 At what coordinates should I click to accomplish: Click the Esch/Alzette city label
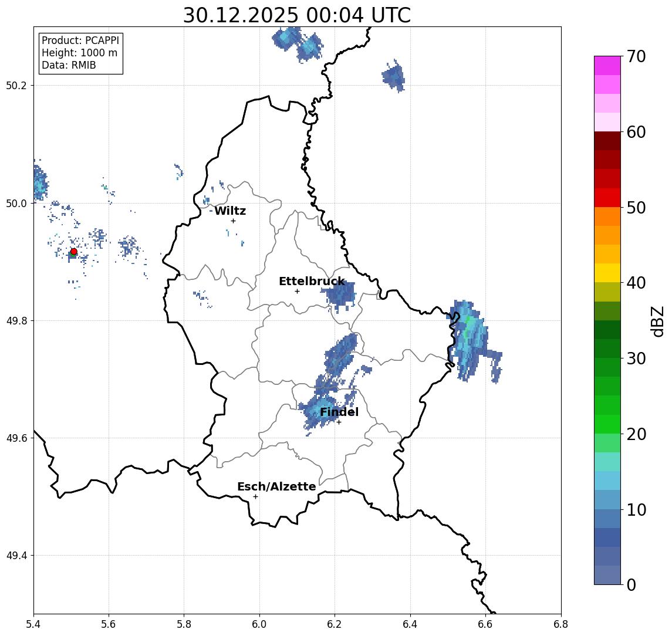tap(276, 486)
